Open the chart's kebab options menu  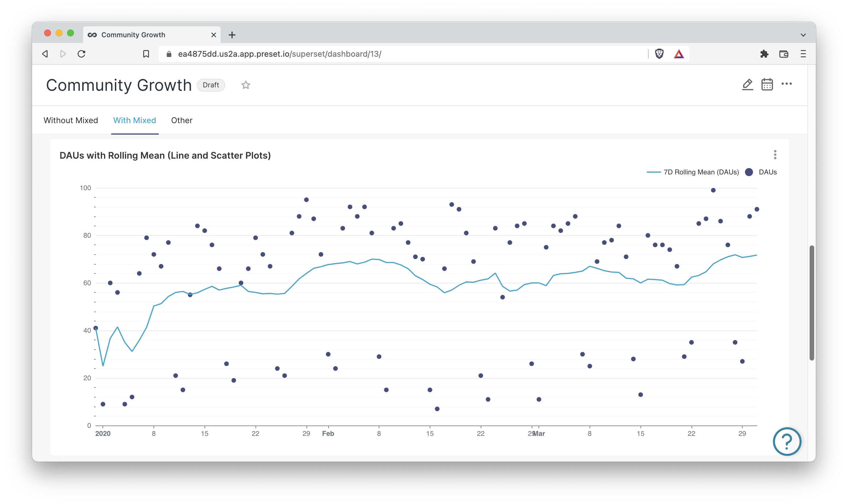pos(776,155)
